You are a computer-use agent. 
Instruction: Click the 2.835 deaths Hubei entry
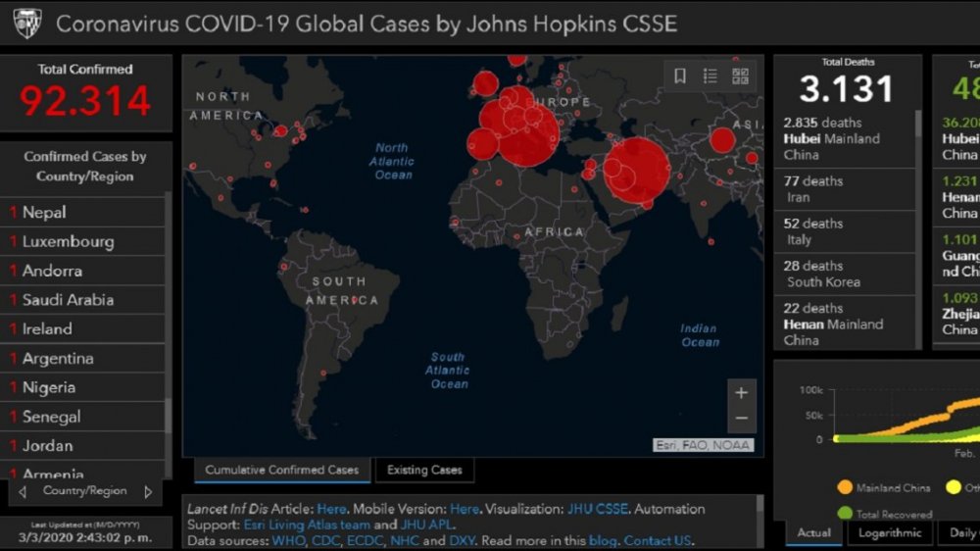(845, 139)
